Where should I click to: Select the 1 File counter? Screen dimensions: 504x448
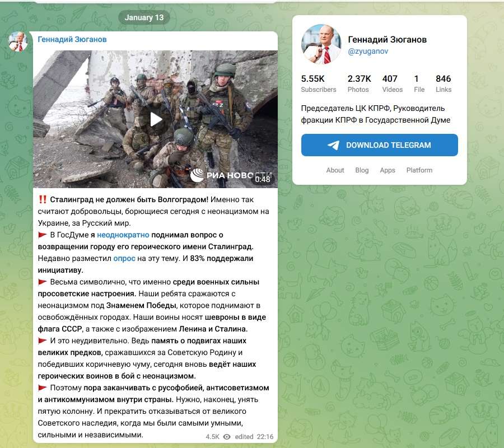pyautogui.click(x=419, y=83)
